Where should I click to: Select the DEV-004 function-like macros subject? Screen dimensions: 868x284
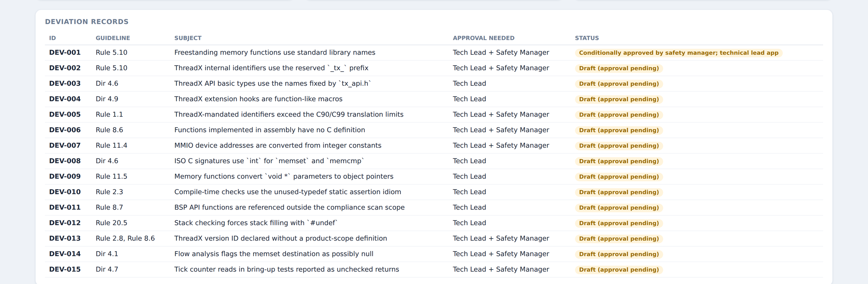(258, 99)
